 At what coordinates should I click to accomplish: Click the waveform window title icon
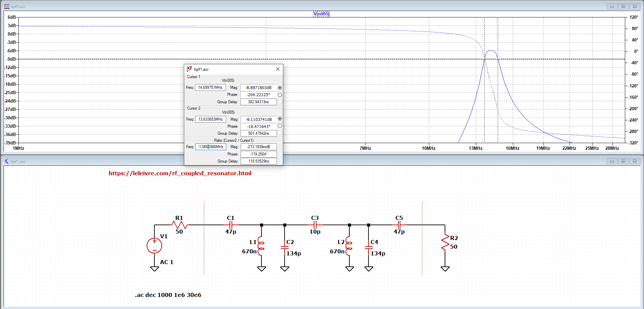point(7,6)
